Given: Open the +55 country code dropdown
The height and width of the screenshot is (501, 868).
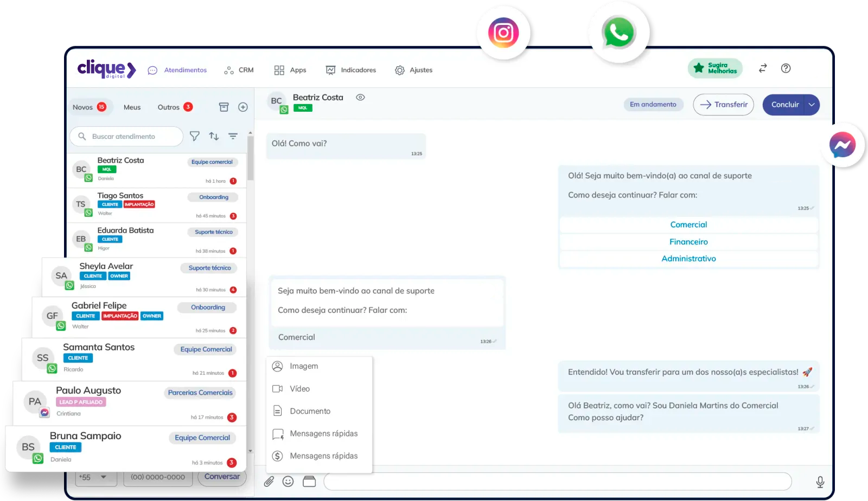Looking at the screenshot, I should point(93,477).
